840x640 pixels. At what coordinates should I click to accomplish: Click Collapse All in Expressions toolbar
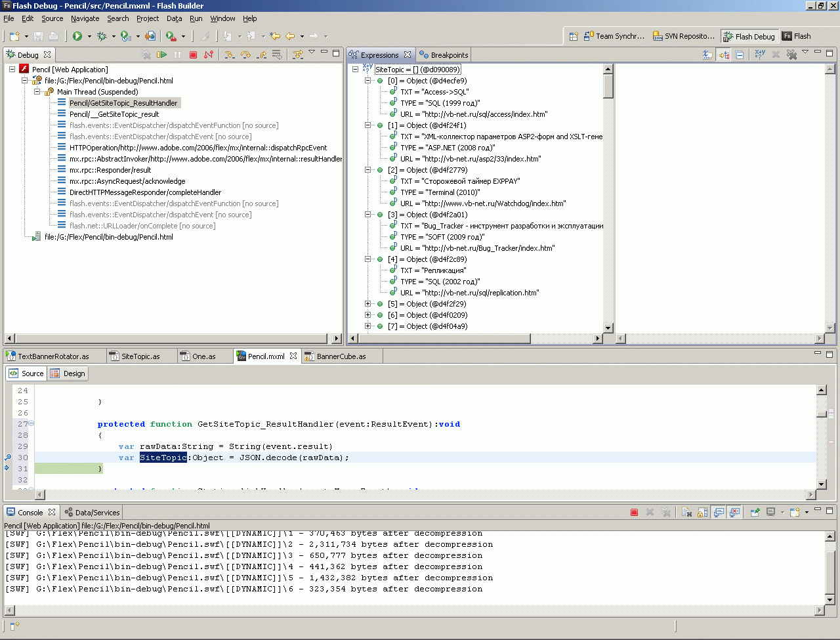coord(740,54)
